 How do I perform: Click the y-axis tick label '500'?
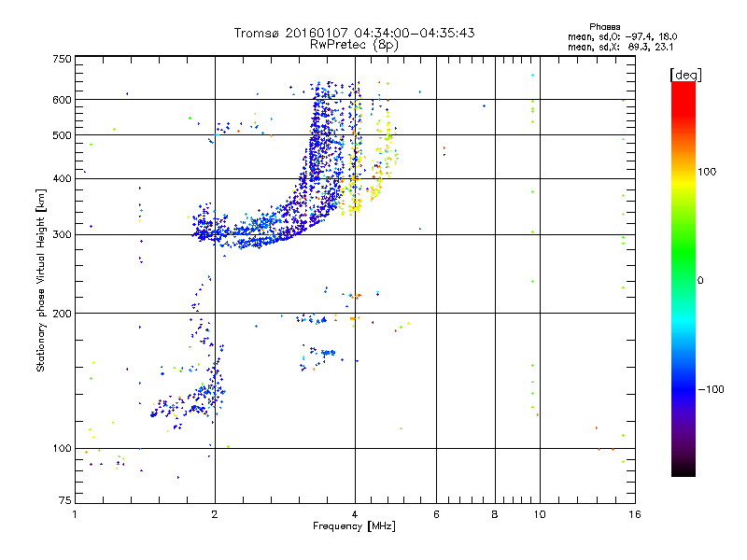(62, 135)
